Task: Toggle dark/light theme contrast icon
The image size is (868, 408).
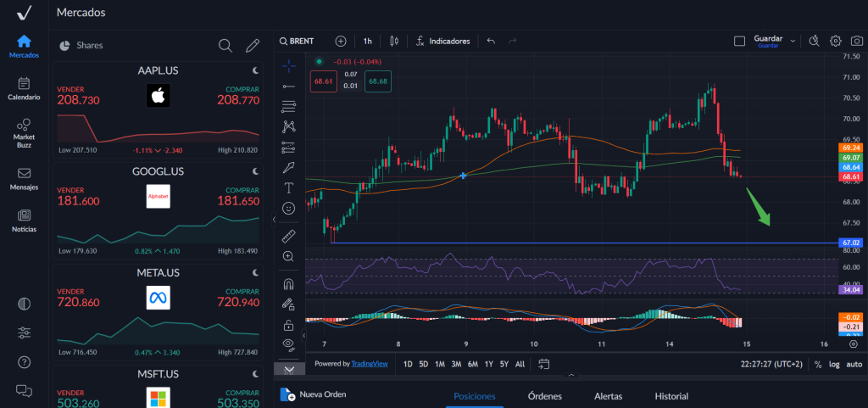Action: click(x=24, y=304)
